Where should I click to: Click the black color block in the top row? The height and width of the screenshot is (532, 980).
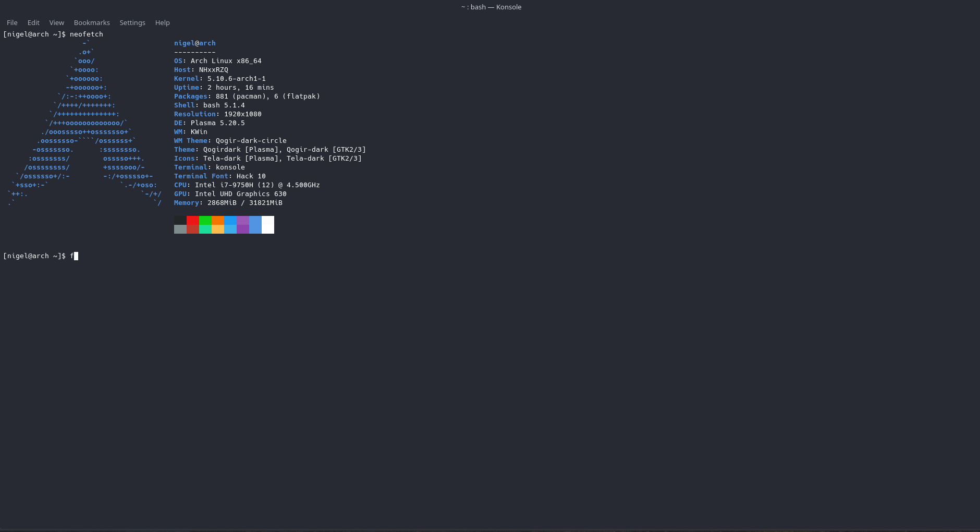coord(180,220)
